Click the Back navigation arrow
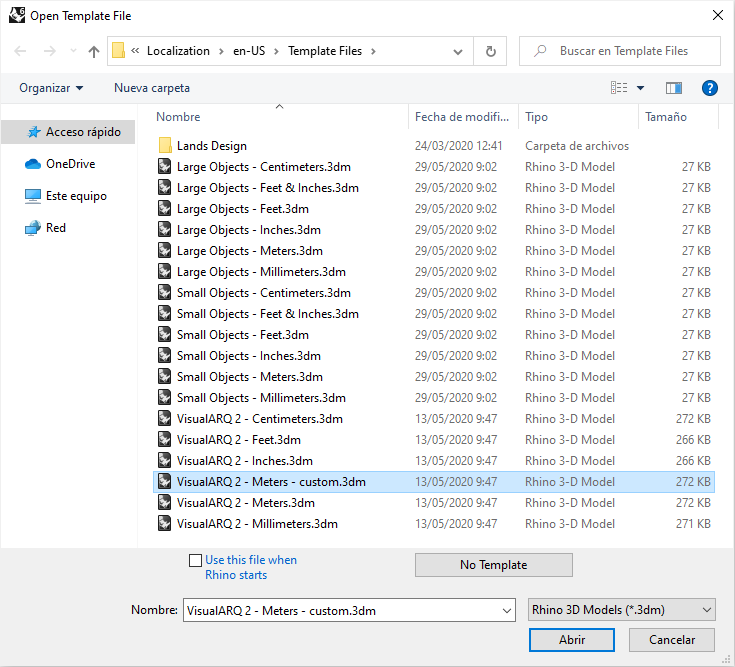The image size is (735, 667). point(20,51)
